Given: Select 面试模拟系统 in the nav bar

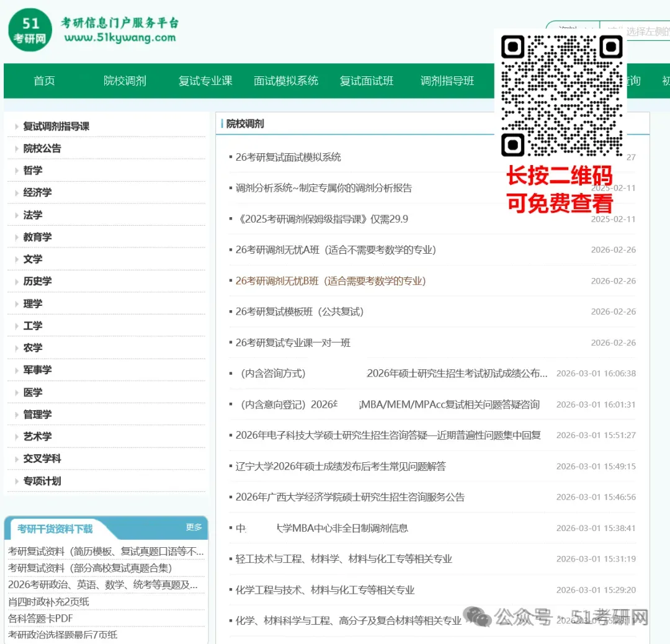Looking at the screenshot, I should point(286,81).
